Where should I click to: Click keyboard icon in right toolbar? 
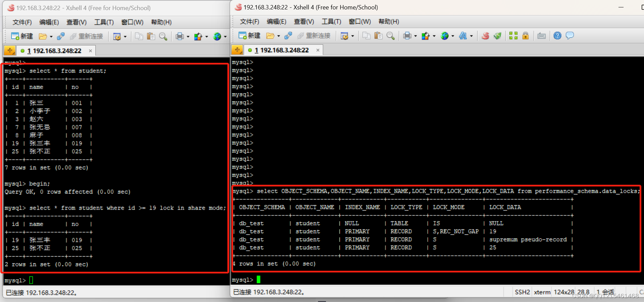542,36
